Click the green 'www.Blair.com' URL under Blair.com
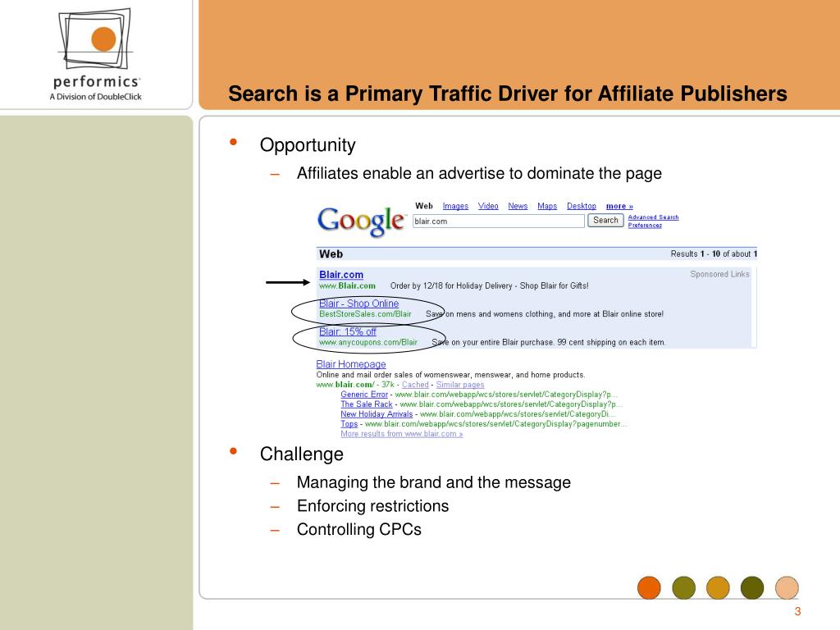This screenshot has width=840, height=630. click(347, 286)
